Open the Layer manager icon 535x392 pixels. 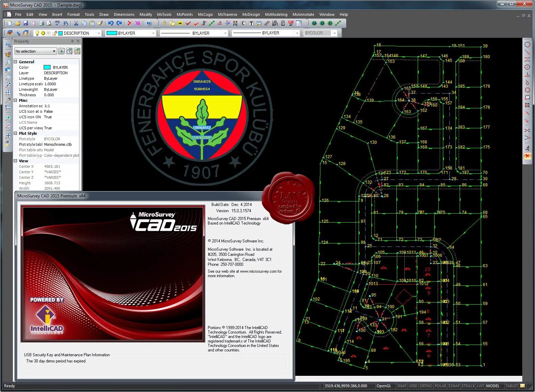10,33
